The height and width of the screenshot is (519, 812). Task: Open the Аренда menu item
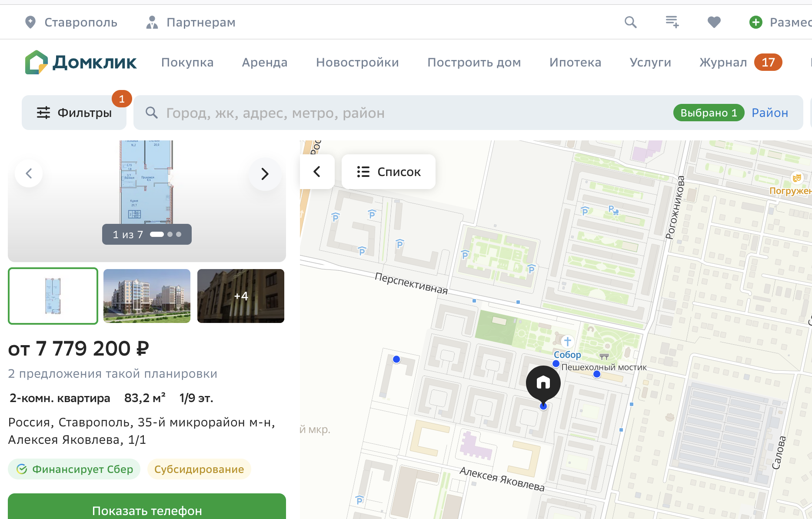tap(265, 62)
